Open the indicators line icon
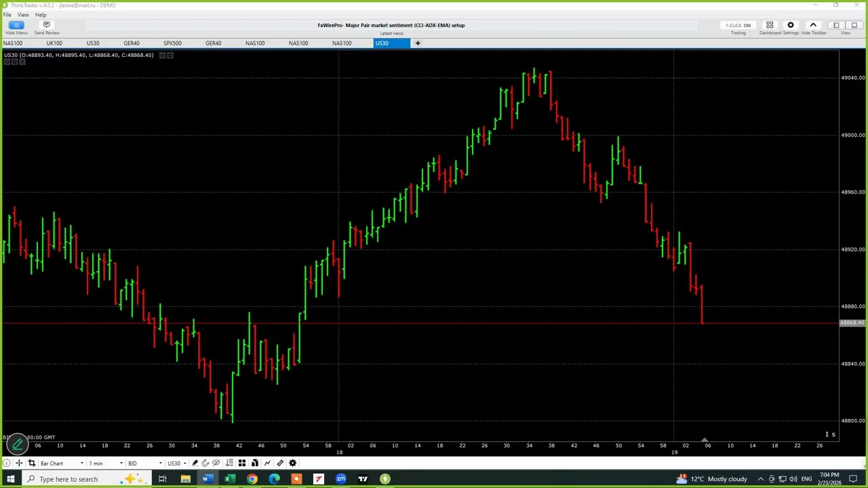Screen dimensions: 868x488 coord(267,463)
